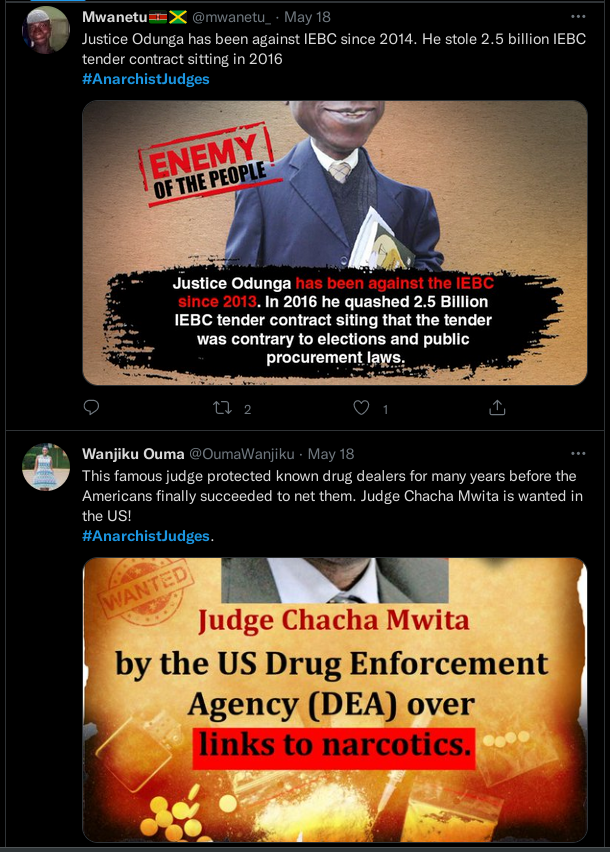Open Wanjiku Ouma's profile avatar
Screen dimensions: 610x852
point(46,467)
